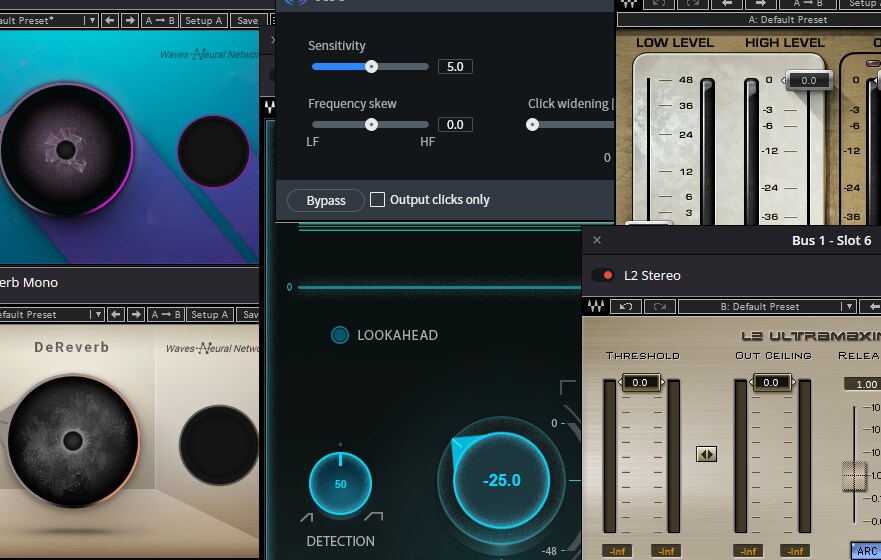
Task: Open A: Default Preset menu
Action: (749, 20)
